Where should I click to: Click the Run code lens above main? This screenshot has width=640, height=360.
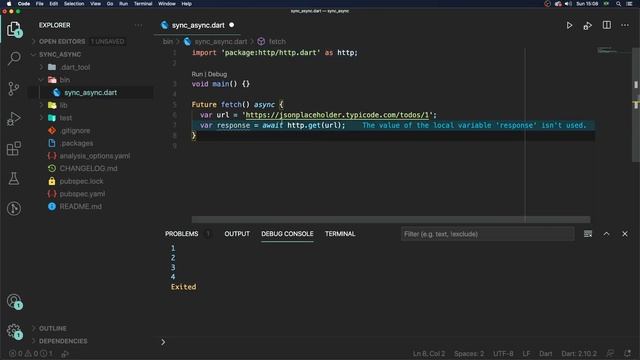tap(197, 74)
